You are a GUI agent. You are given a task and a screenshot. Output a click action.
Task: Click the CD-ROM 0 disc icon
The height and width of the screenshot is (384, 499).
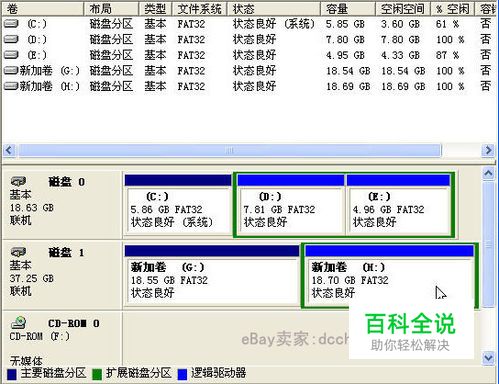(x=18, y=323)
